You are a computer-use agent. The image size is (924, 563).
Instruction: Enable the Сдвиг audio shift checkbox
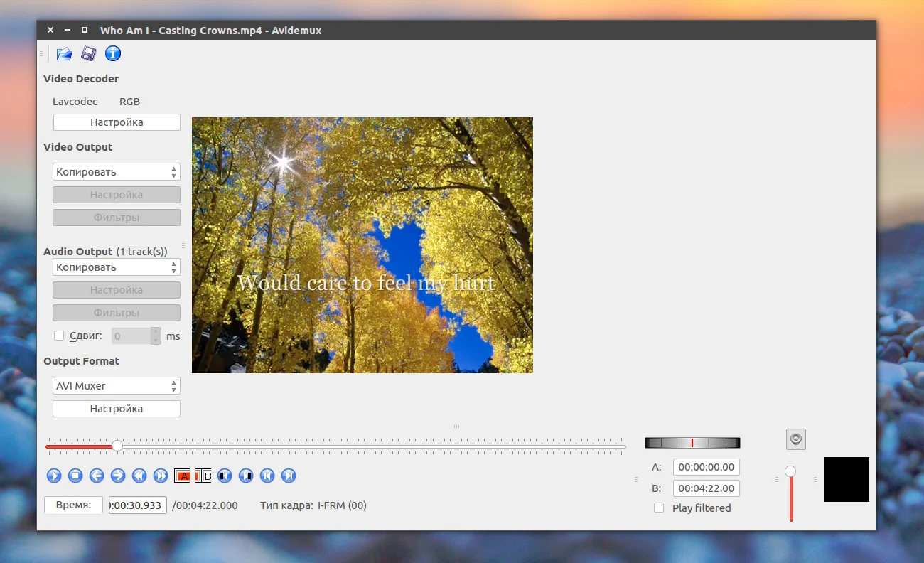59,336
